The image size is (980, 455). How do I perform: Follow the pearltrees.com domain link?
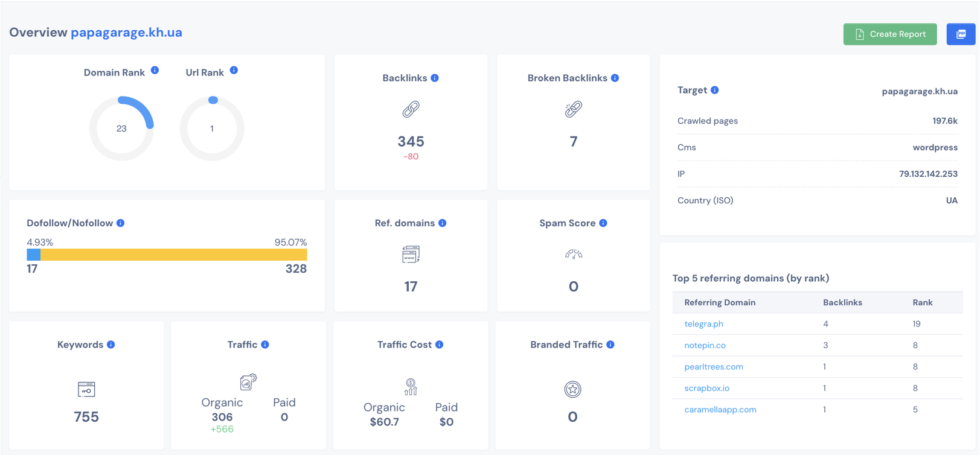pyautogui.click(x=713, y=367)
